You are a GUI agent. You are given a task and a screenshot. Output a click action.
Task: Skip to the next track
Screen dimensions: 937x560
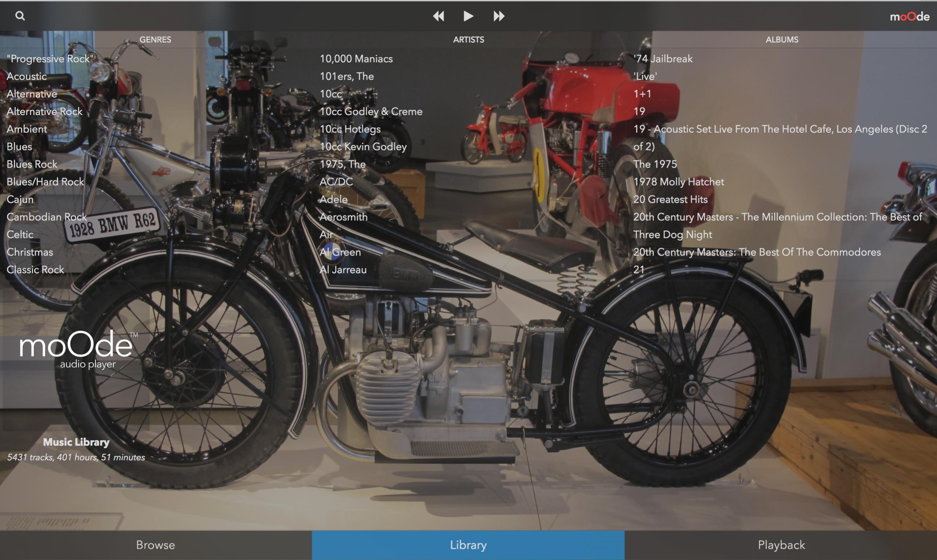(x=498, y=16)
